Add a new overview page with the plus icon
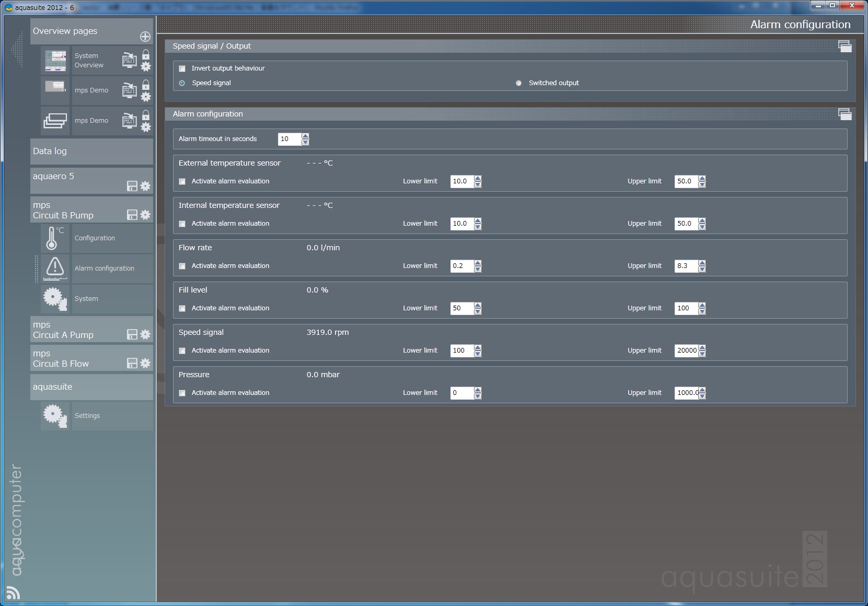This screenshot has width=868, height=606. click(x=145, y=37)
